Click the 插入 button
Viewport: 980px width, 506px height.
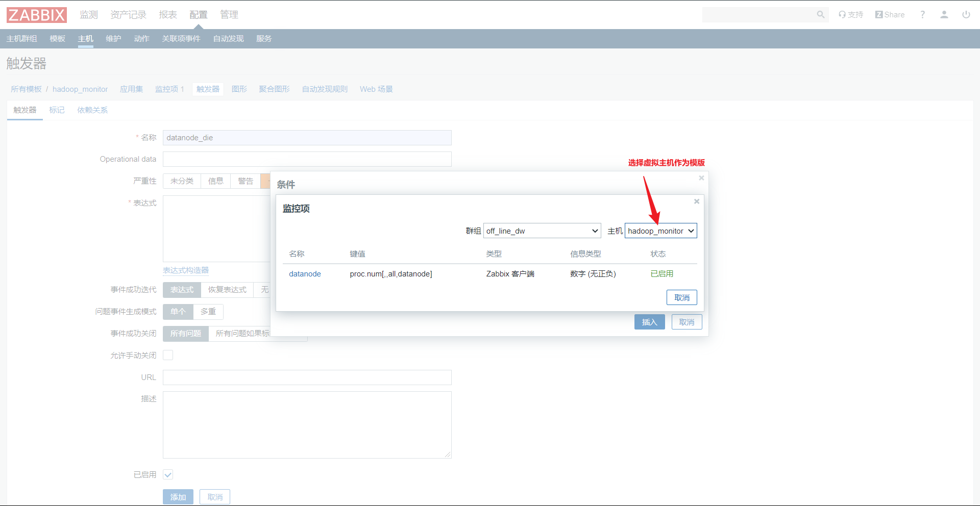coord(650,322)
